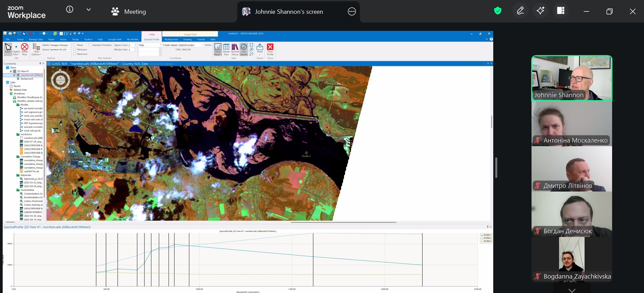The height and width of the screenshot is (293, 644).
Task: Switch to the Multispectral tab
Action: (171, 39)
